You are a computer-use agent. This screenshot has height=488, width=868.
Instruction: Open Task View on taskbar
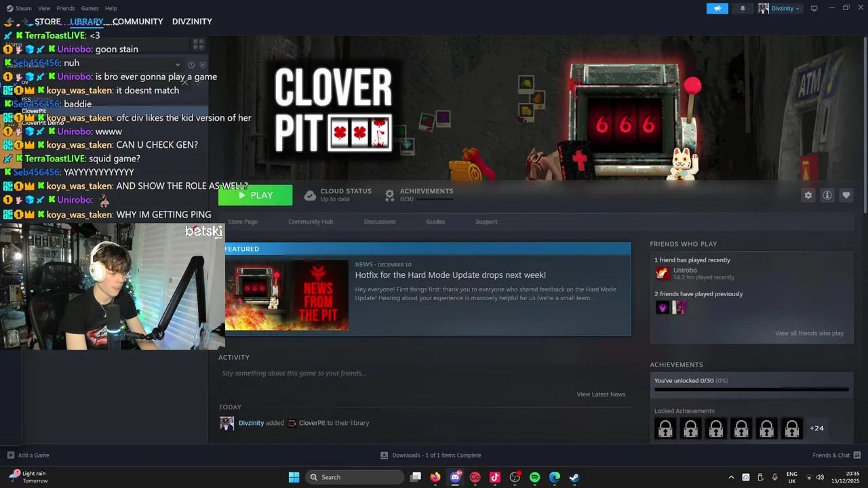click(416, 477)
